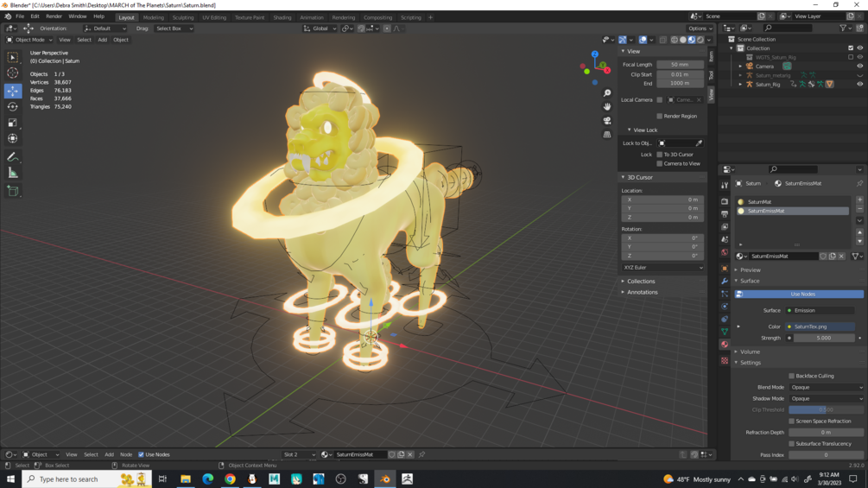Image resolution: width=868 pixels, height=488 pixels.
Task: Enable Render Region checkbox
Action: tap(659, 117)
